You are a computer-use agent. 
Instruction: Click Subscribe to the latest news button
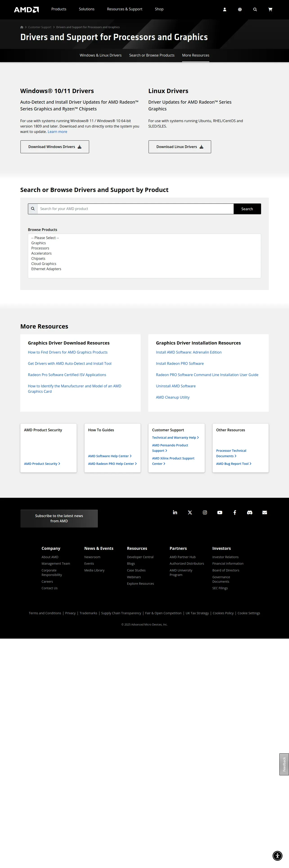click(x=59, y=518)
